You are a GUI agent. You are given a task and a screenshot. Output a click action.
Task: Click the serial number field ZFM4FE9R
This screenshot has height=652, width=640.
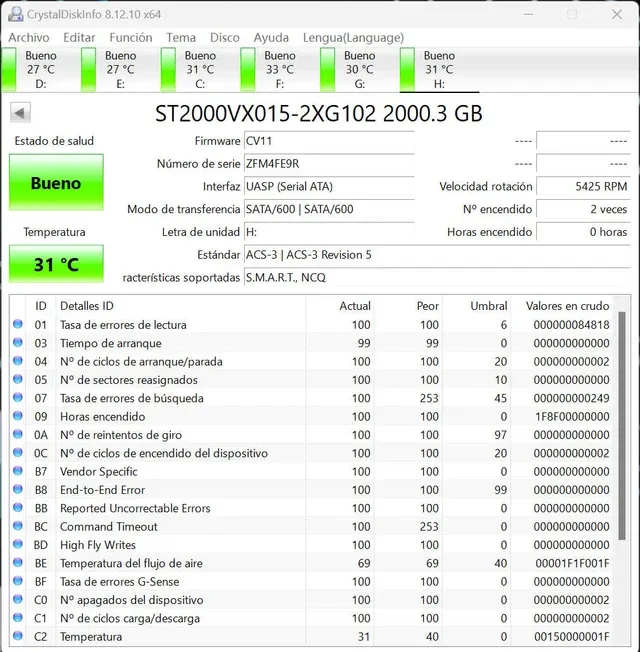[329, 164]
